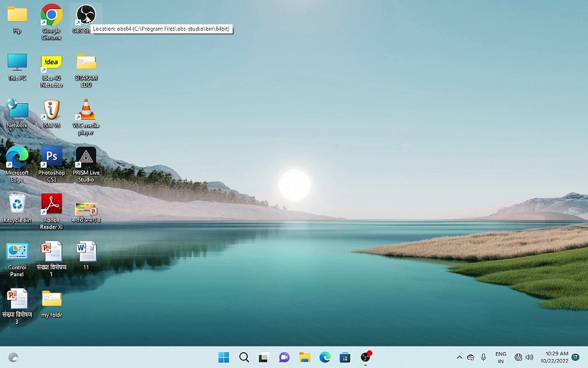
Task: Open the Windows Start menu
Action: [x=224, y=357]
